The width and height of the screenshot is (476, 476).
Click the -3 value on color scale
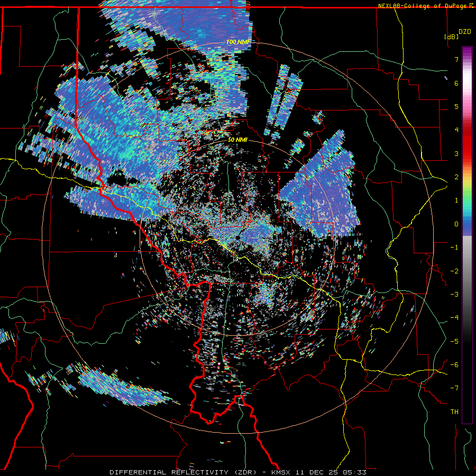click(454, 295)
